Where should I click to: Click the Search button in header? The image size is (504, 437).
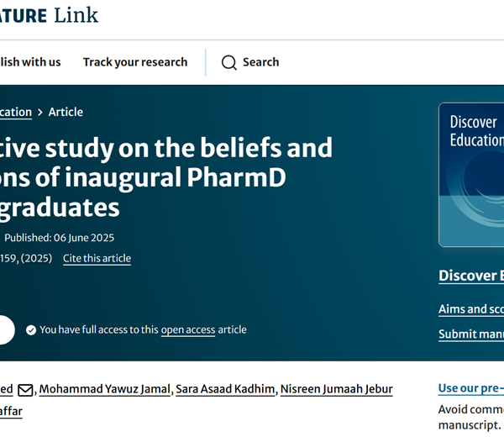pyautogui.click(x=250, y=62)
